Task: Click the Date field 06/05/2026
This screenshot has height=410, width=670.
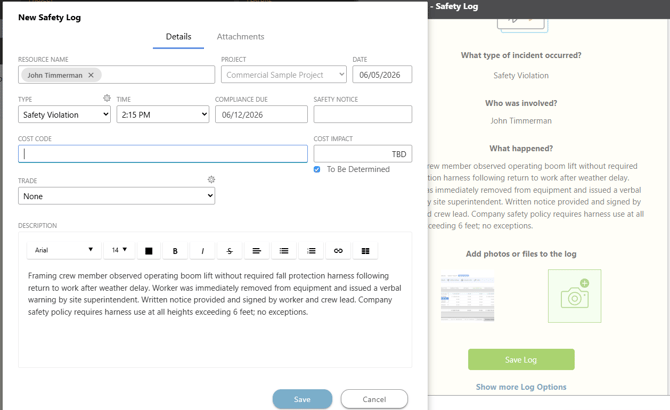Action: tap(382, 74)
